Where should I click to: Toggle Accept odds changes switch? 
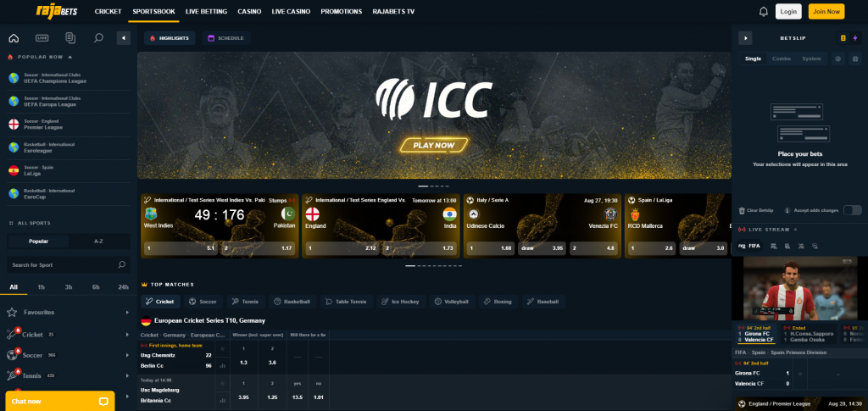[853, 210]
